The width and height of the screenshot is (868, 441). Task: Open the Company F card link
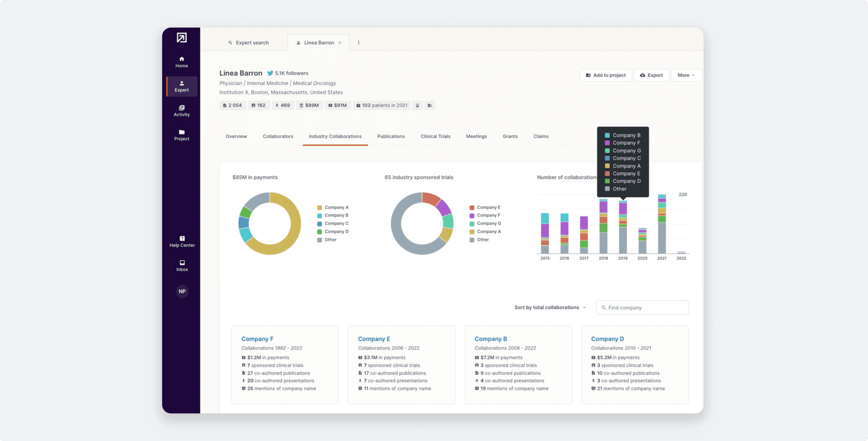(257, 339)
